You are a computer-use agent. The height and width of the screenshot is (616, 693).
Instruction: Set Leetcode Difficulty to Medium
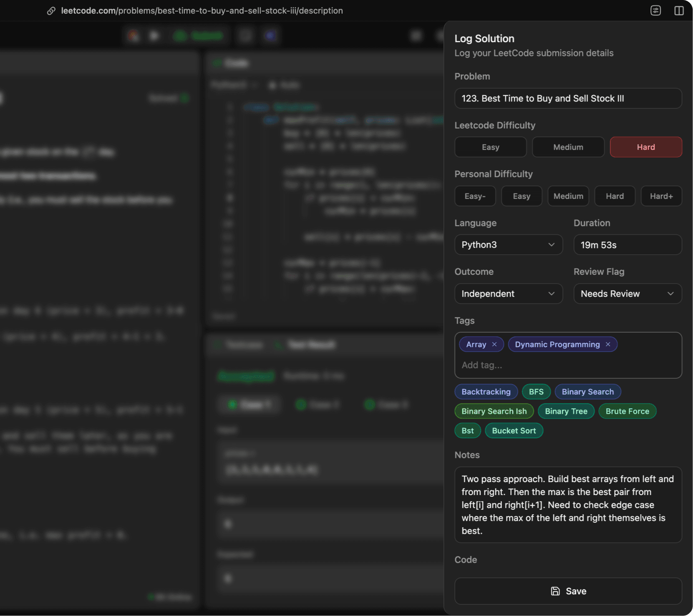[x=568, y=147]
